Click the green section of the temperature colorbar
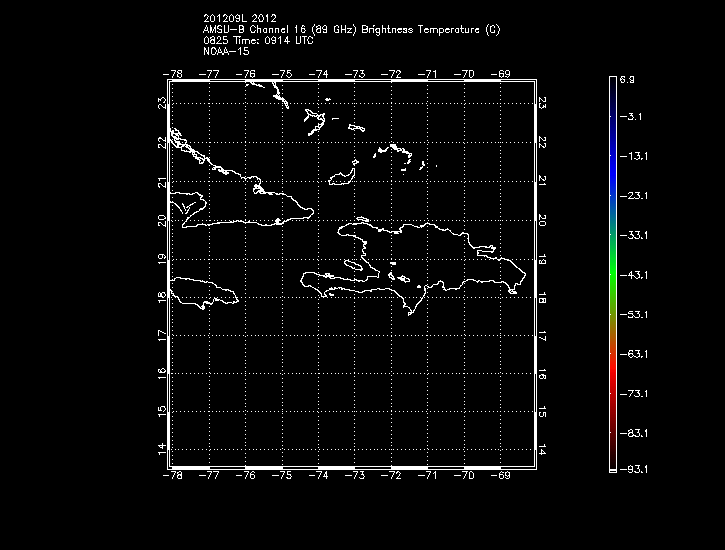 613,273
